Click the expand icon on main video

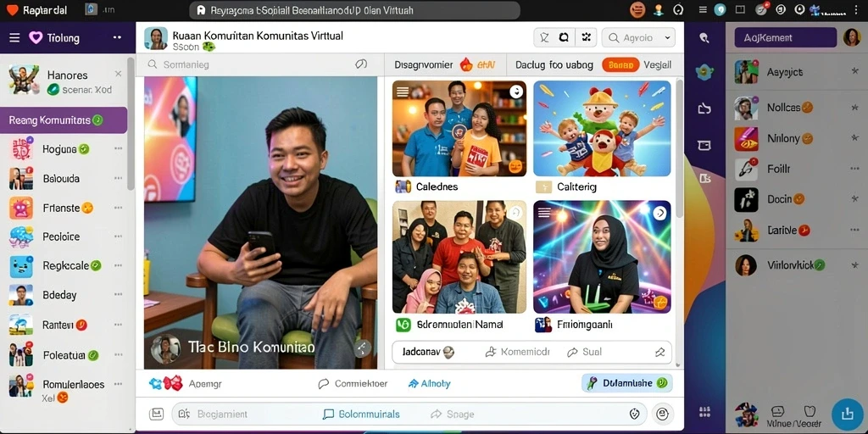362,348
